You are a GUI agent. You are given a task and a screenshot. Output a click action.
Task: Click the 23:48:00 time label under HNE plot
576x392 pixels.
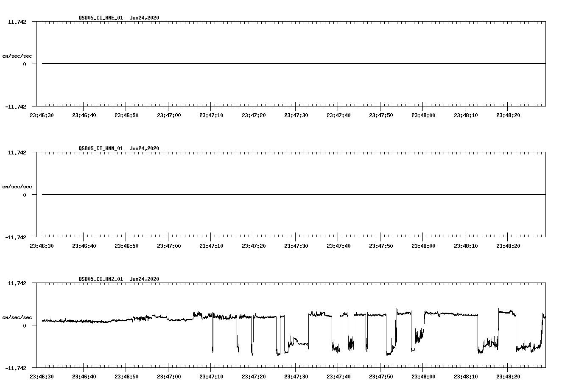pos(423,115)
